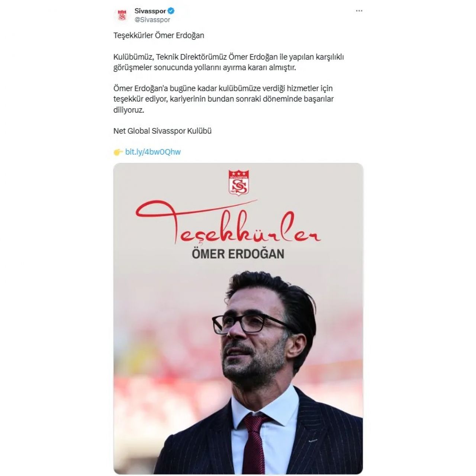Follow the bit.ly/4bw0Qhw link

click(153, 152)
